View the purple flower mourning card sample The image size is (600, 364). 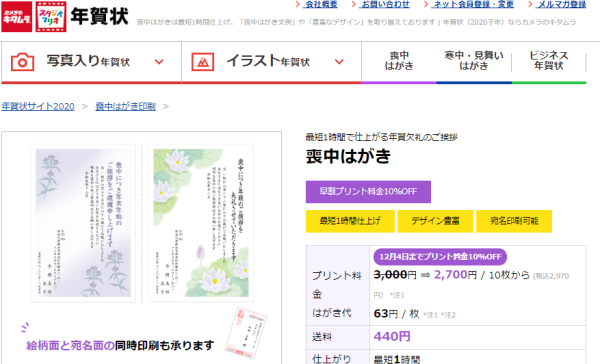click(x=83, y=223)
